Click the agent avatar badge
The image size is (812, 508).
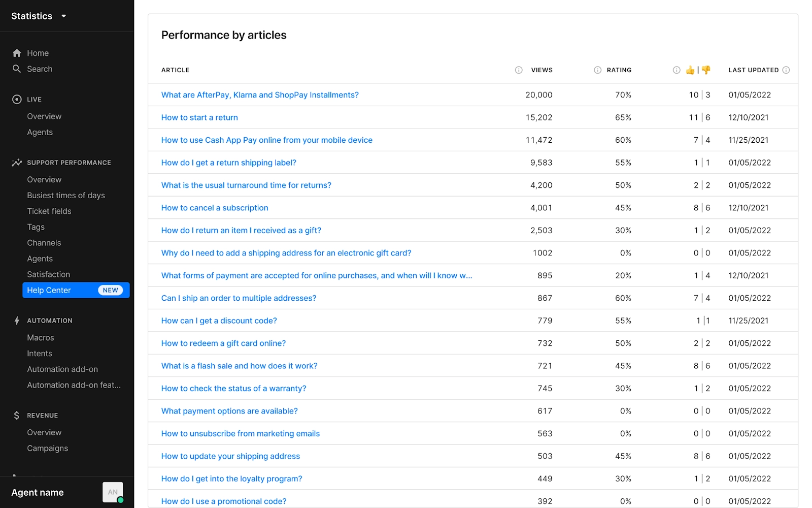(x=112, y=492)
